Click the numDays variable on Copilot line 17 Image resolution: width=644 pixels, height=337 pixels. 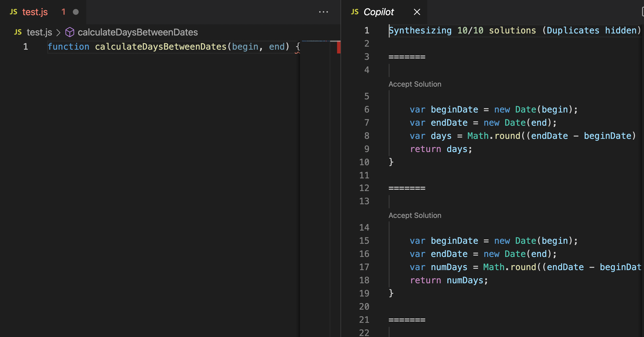tap(449, 267)
